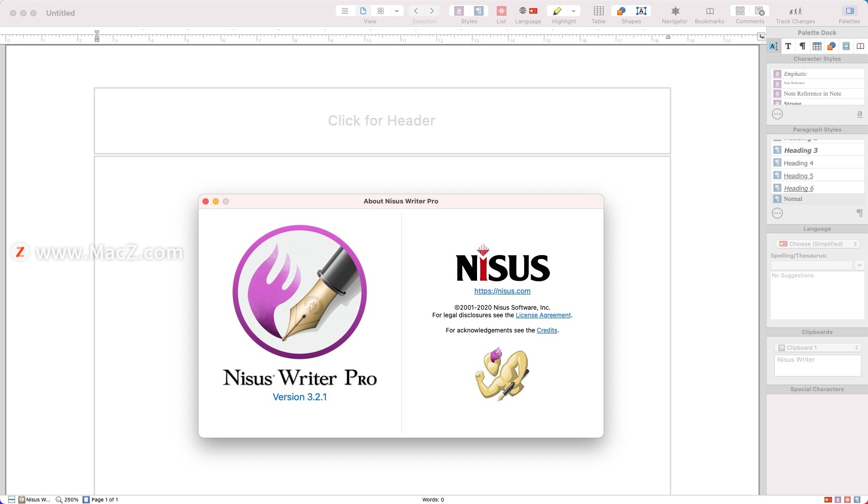
Task: Open the Credits link
Action: coord(547,330)
